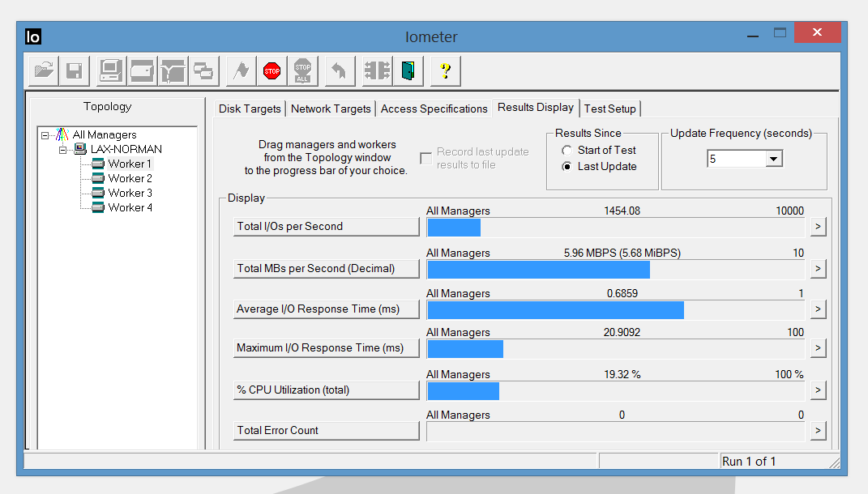Screen dimensions: 868x494
Task: Duplicate the selected worker toolbar icon
Action: (203, 70)
